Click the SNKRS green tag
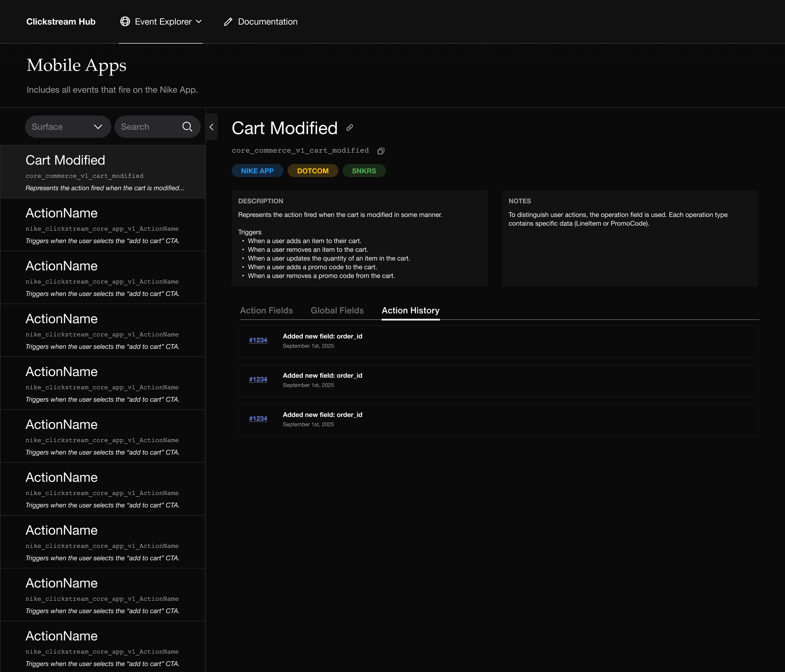 (x=364, y=171)
